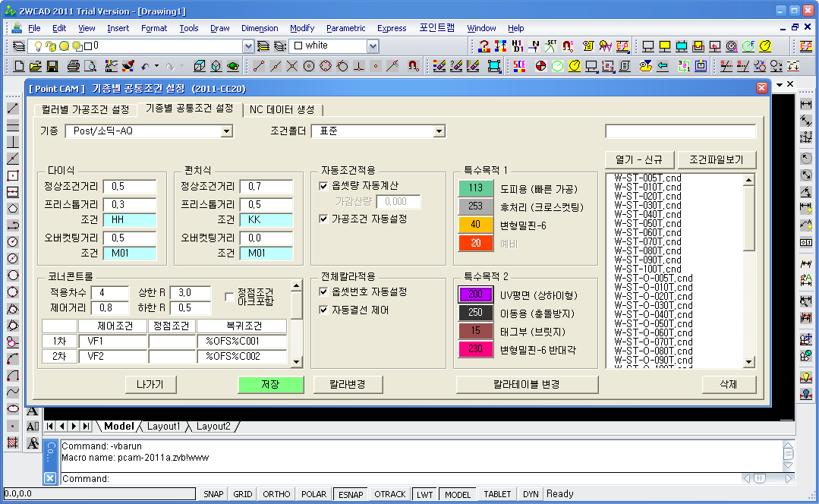Toggle GRID display in status bar
Image resolution: width=819 pixels, height=504 pixels.
click(243, 494)
